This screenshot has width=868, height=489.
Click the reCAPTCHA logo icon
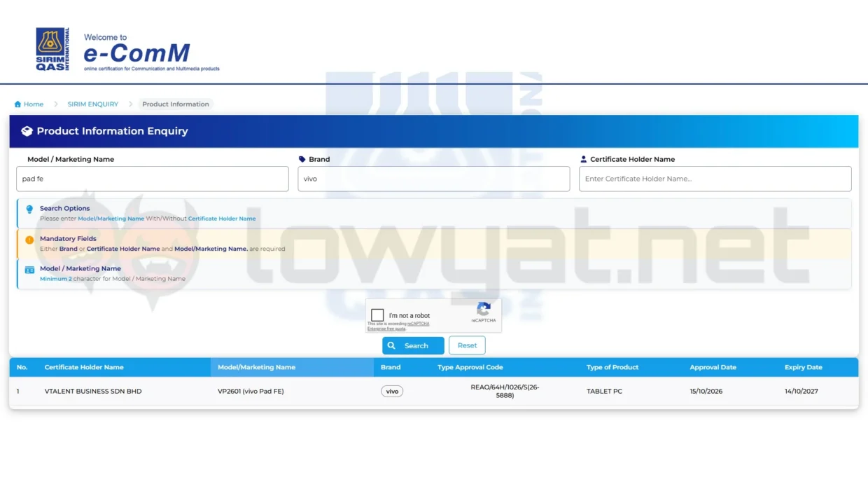483,309
